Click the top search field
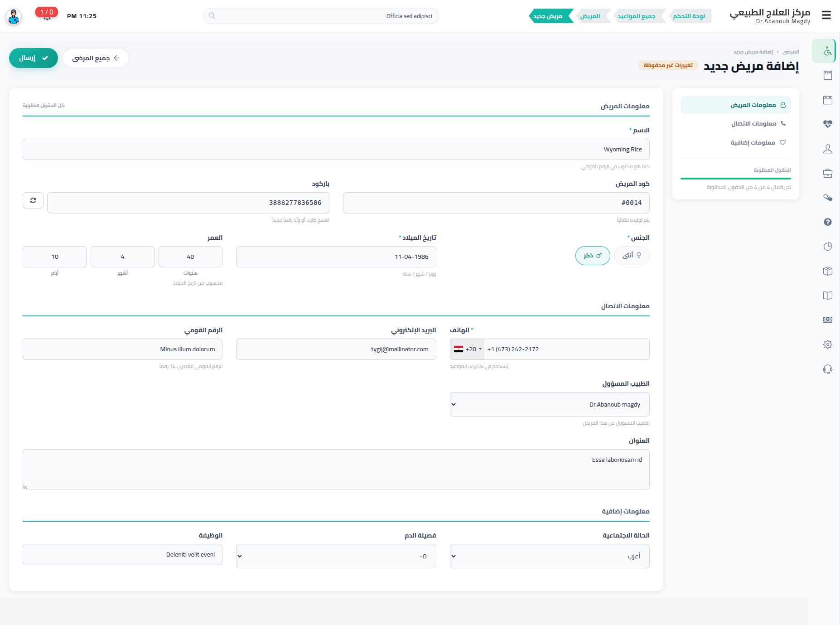The height and width of the screenshot is (625, 840). tap(321, 16)
